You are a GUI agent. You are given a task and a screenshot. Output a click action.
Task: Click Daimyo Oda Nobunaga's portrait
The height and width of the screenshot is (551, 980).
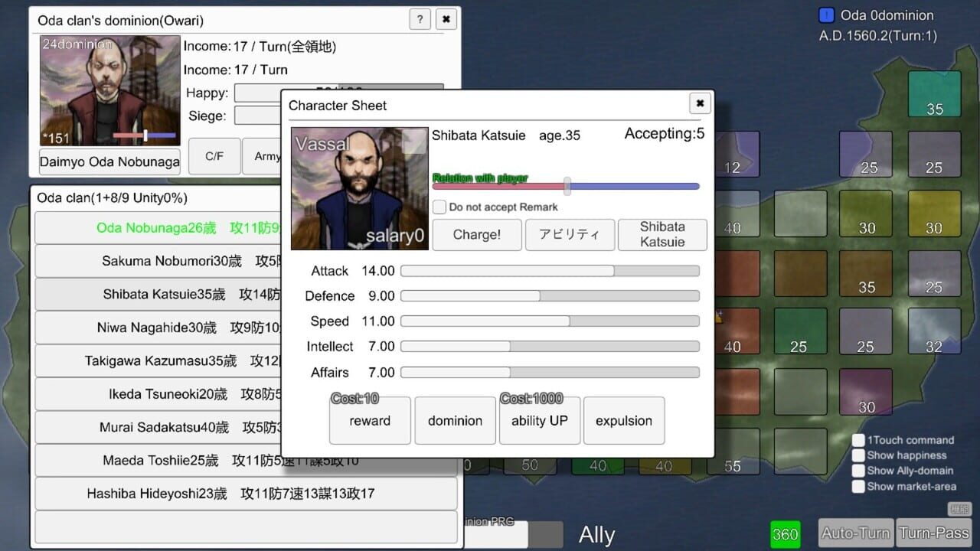pos(109,90)
